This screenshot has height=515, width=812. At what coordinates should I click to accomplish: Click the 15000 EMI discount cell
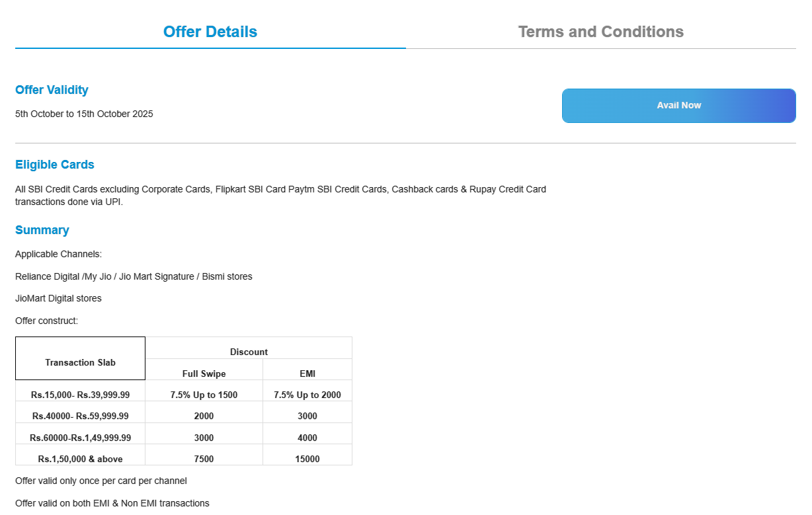pos(307,459)
